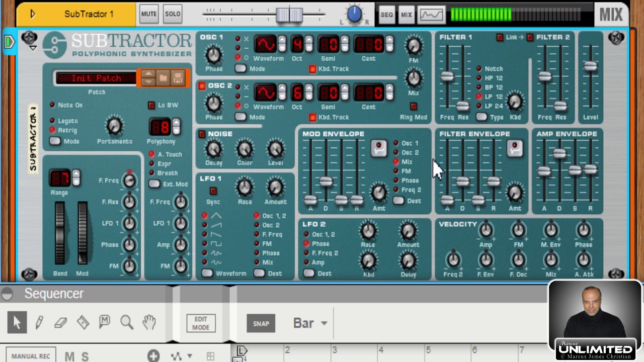Step the Polyphony value spinner
Image resolution: width=644 pixels, height=362 pixels.
[x=176, y=127]
